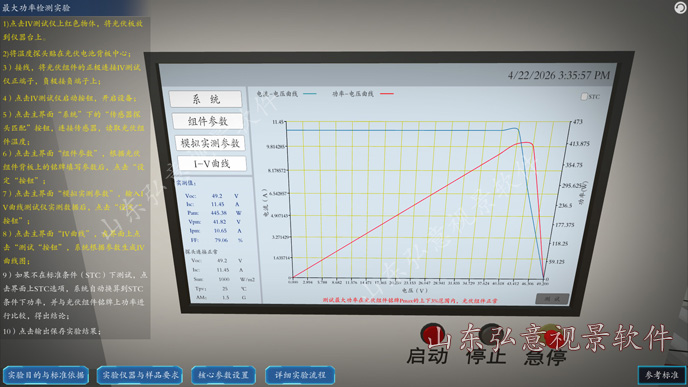Click instruction step 10 about saving results
The height and width of the screenshot is (387, 688).
[52, 331]
